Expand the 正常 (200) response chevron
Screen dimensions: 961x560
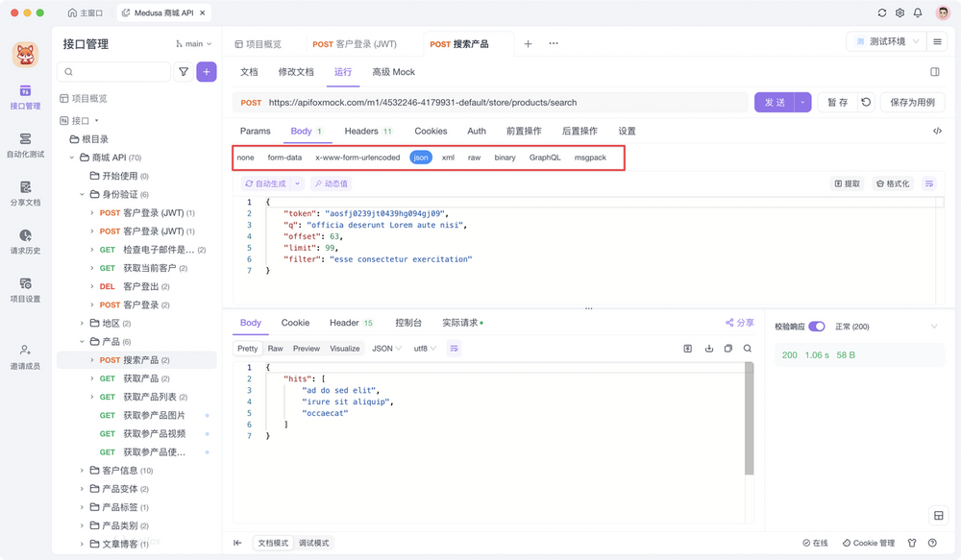click(934, 327)
